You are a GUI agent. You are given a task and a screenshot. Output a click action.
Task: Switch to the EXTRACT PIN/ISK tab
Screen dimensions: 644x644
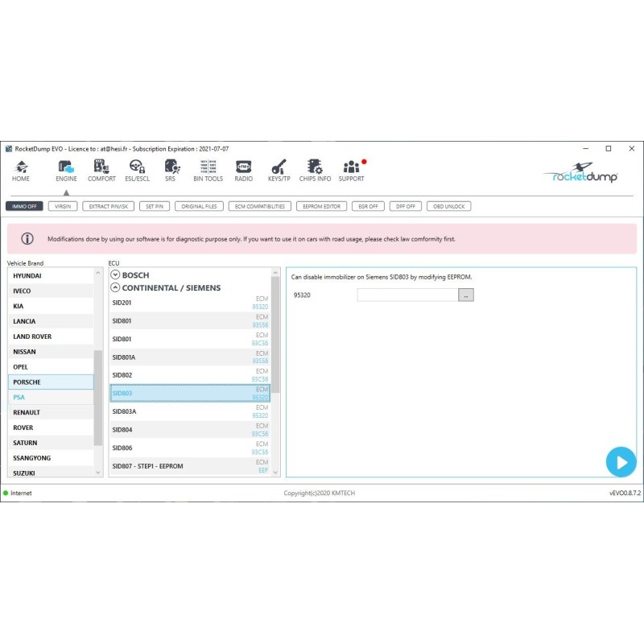point(109,206)
